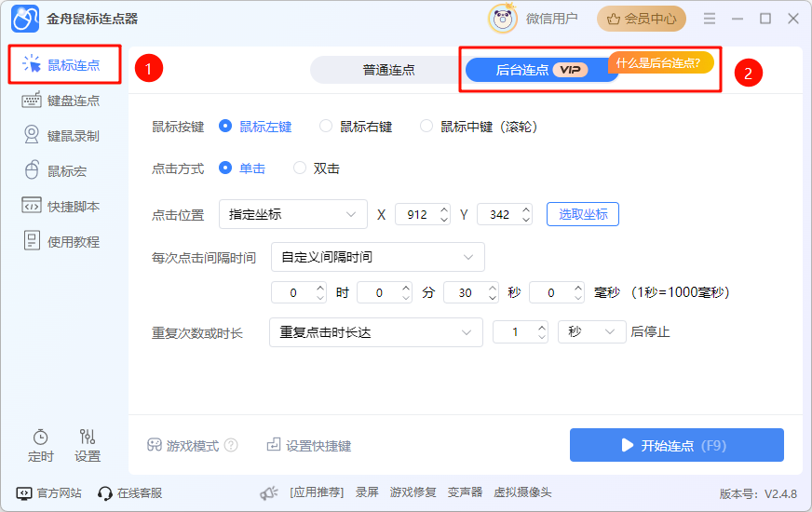Open the 会员中心 button
The height and width of the screenshot is (512, 812).
click(x=642, y=20)
